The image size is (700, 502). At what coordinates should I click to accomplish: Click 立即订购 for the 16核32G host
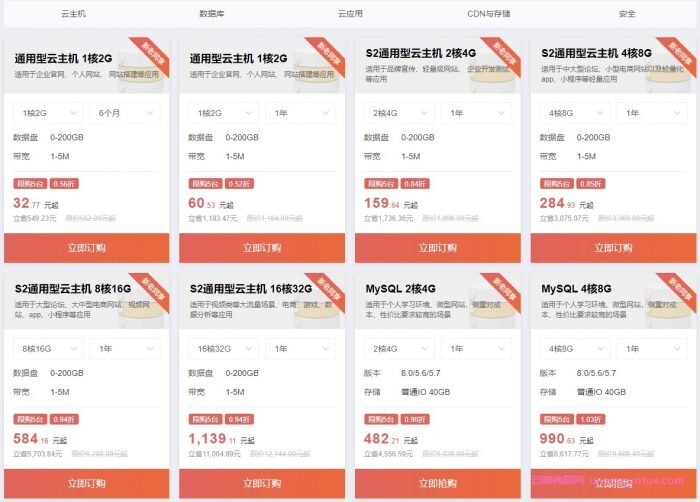click(x=262, y=483)
